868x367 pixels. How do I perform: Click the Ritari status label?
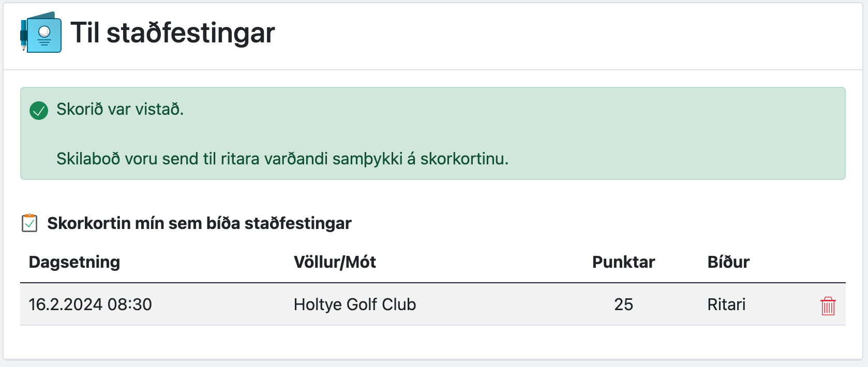(727, 305)
